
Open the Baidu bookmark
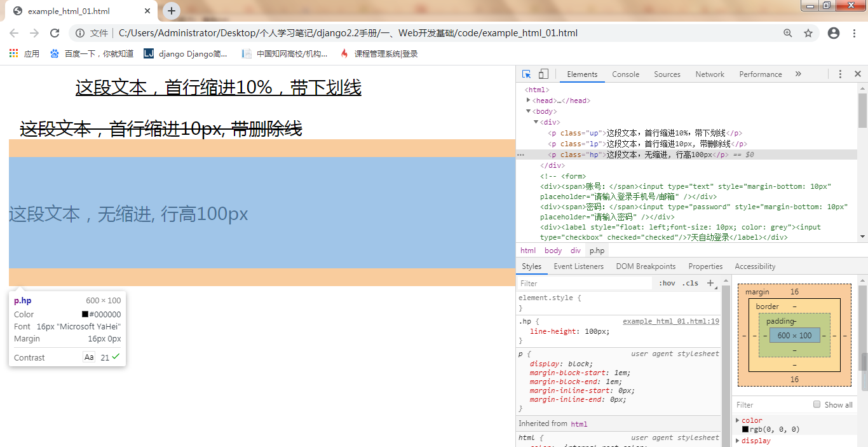coord(92,54)
